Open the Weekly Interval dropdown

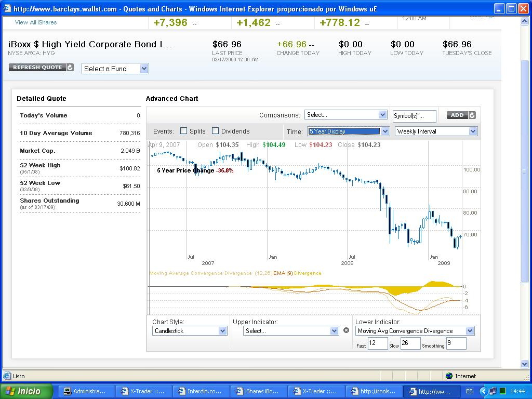(x=436, y=131)
